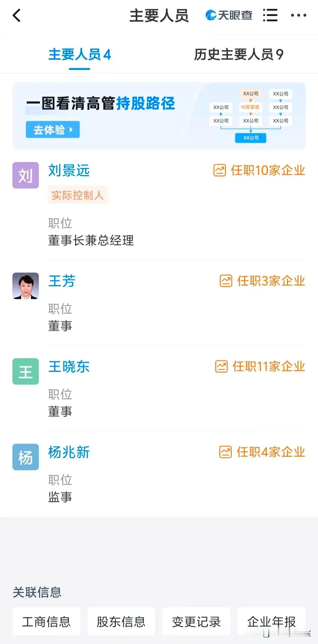Tap chart icon beside 任职4家企业
Viewport: 318px width, 644px height.
coord(225,452)
